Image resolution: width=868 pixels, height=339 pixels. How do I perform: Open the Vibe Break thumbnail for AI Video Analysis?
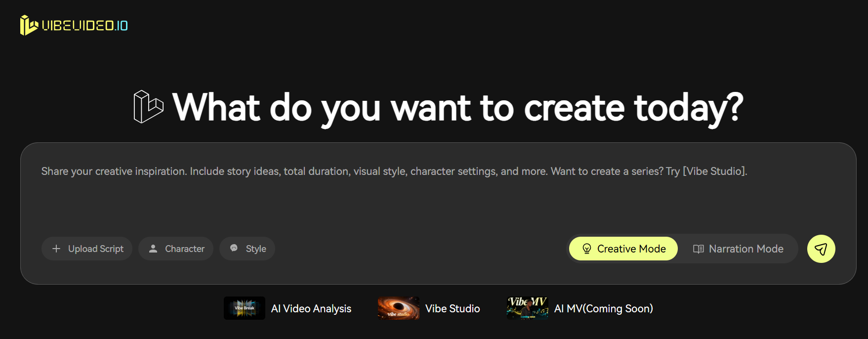tap(245, 308)
